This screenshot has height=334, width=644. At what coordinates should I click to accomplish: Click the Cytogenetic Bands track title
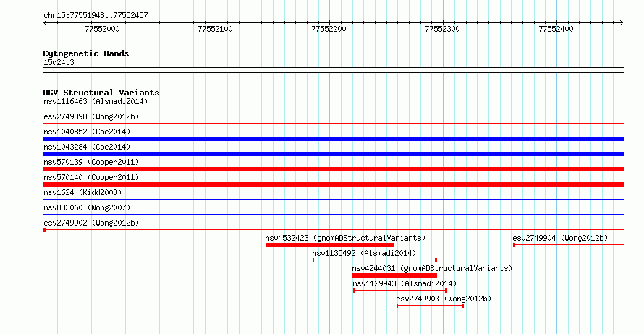coord(86,53)
